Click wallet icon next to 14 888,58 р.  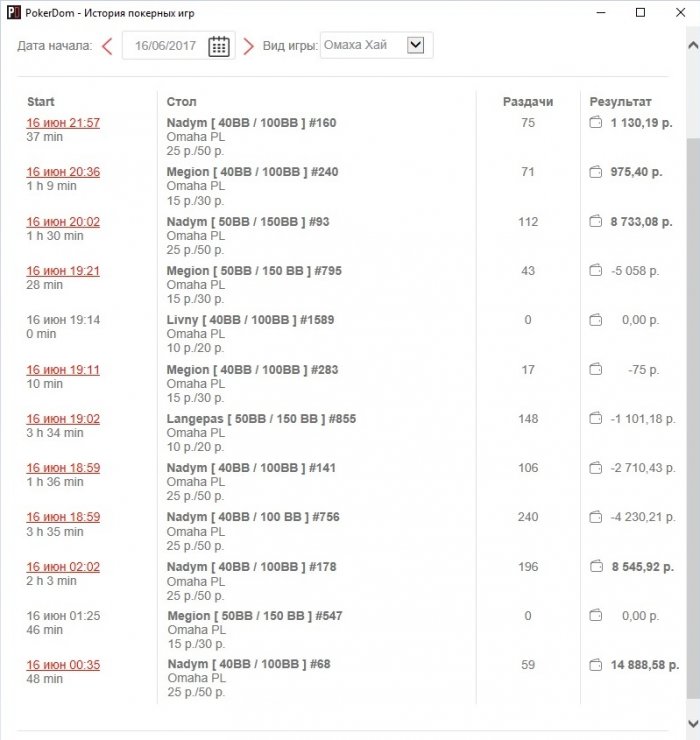(x=596, y=665)
